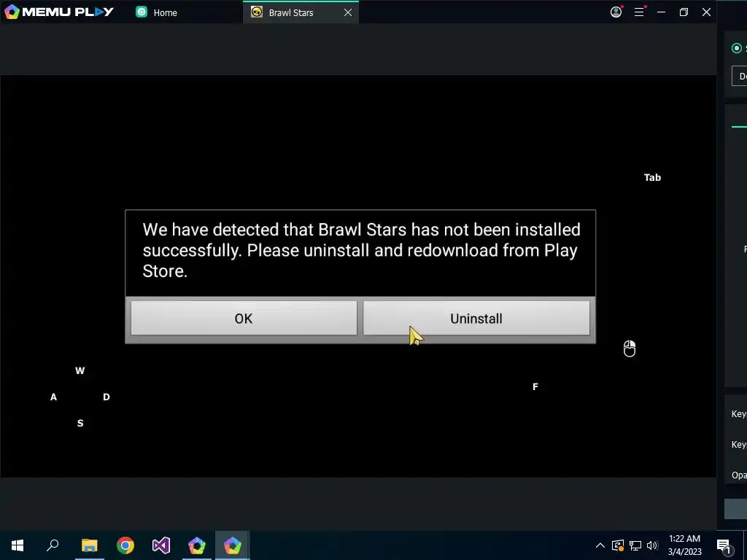
Task: Select the Brawl Stars tab
Action: pos(290,13)
